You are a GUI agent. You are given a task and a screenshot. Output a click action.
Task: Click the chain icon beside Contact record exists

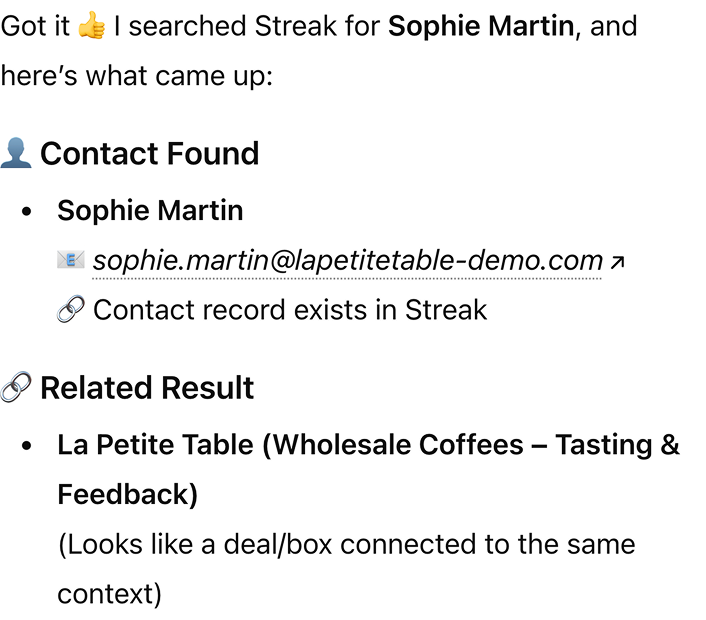(71, 310)
